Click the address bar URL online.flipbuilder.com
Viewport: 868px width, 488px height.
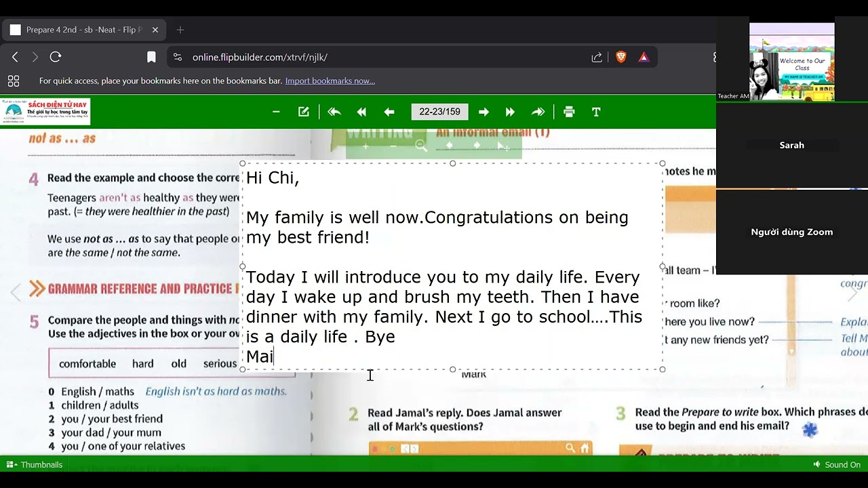click(260, 57)
